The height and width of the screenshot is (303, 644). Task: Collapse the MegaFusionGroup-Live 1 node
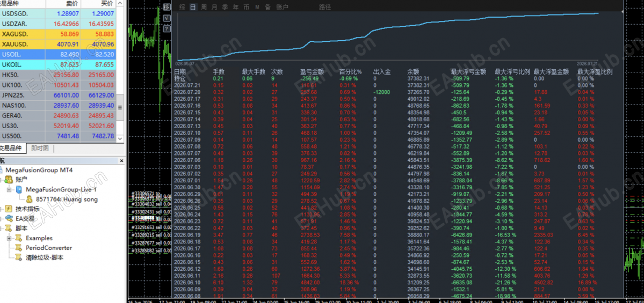click(x=10, y=189)
